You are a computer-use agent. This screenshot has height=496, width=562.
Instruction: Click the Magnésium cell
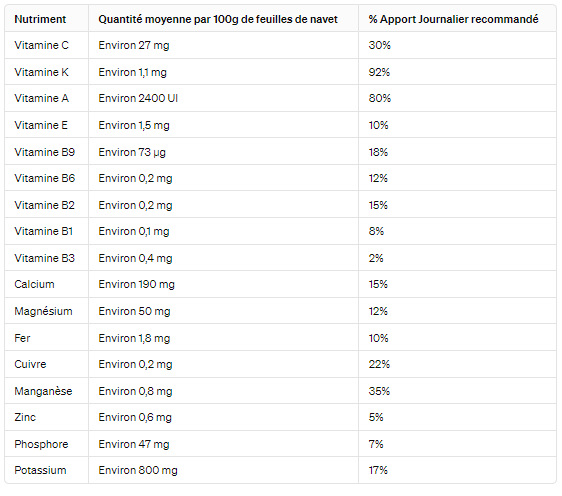[43, 311]
